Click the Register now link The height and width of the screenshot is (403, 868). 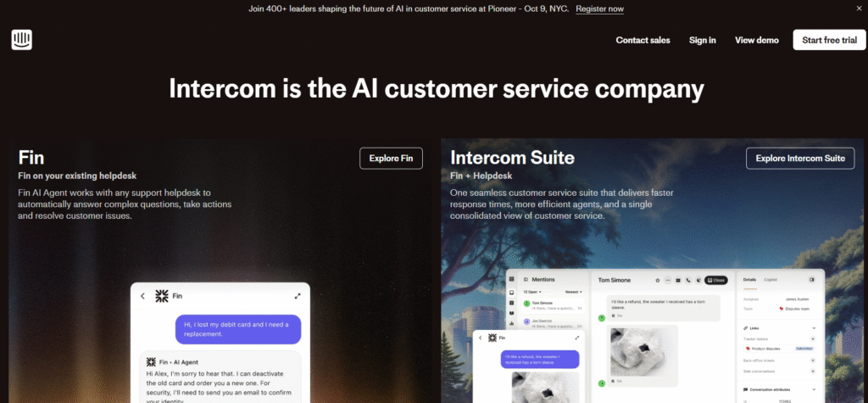pos(599,8)
